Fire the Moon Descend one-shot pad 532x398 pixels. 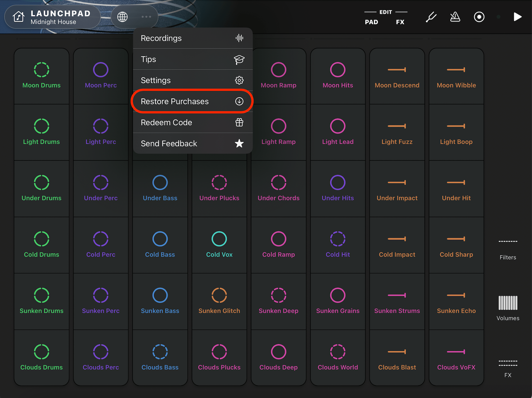click(397, 76)
